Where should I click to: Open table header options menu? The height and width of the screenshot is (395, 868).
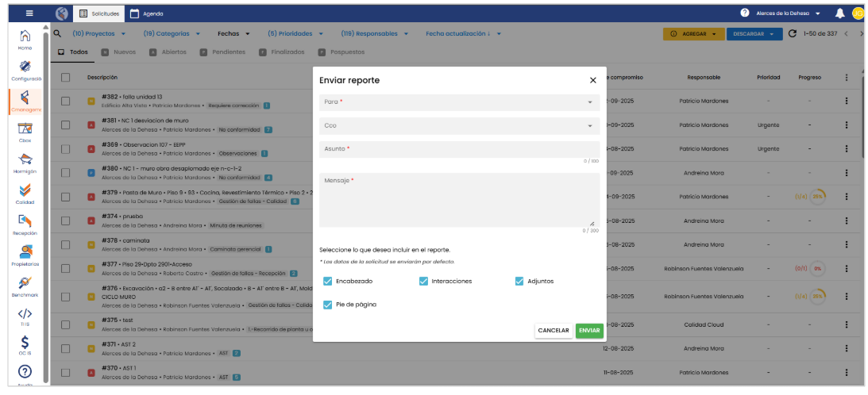click(x=847, y=78)
